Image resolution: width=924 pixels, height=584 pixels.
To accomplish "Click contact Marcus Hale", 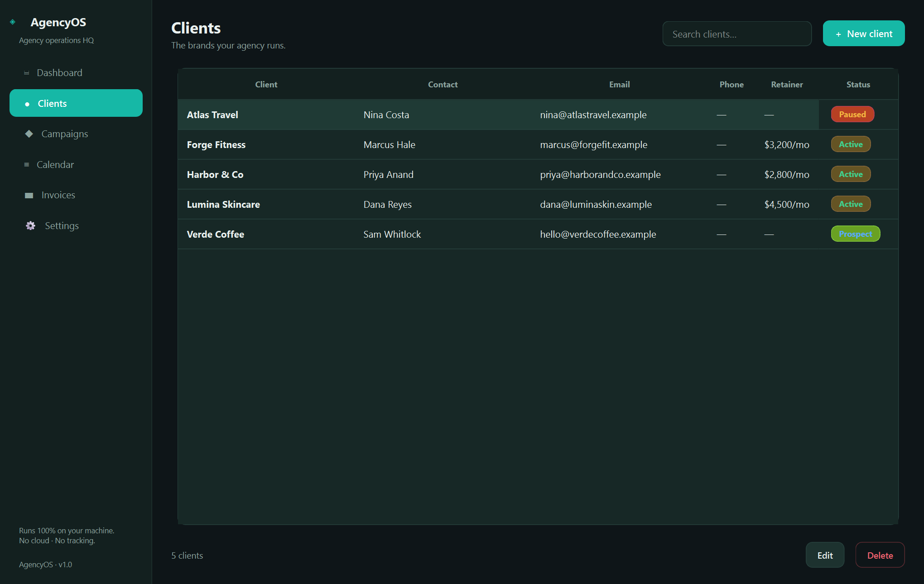I will pyautogui.click(x=390, y=145).
